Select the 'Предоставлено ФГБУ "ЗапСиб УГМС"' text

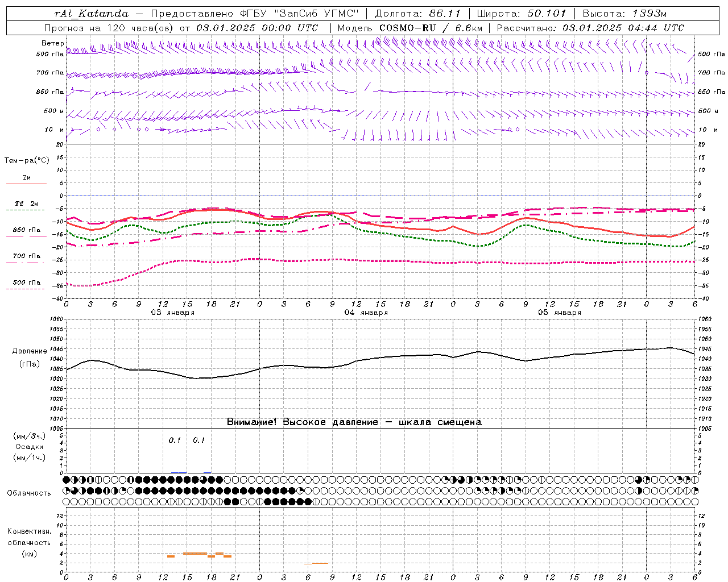pos(255,14)
